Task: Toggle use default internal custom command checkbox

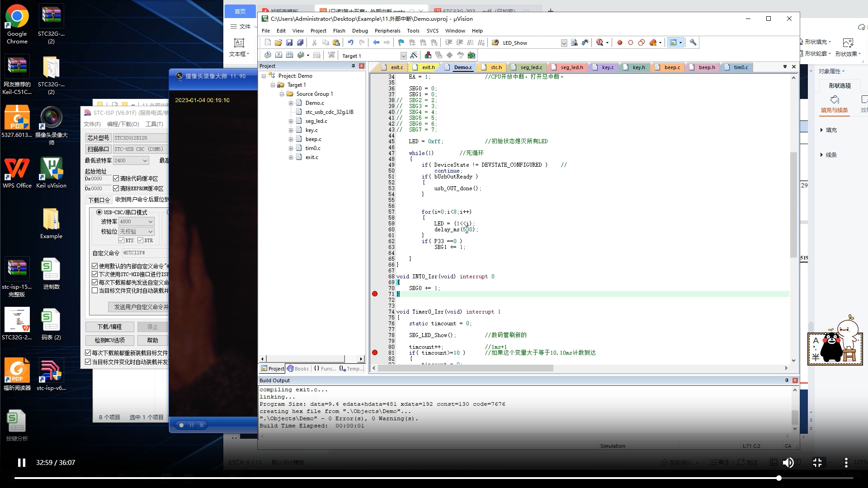Action: pyautogui.click(x=95, y=266)
